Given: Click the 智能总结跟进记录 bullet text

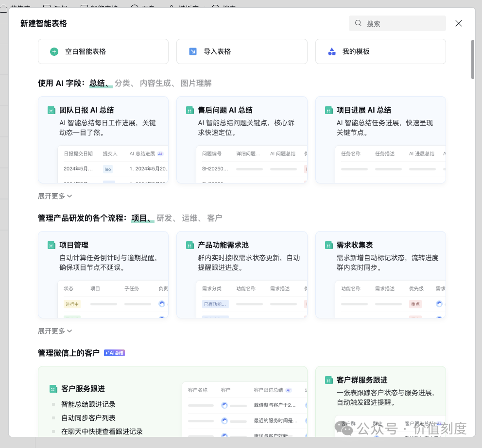Looking at the screenshot, I should click(88, 404).
